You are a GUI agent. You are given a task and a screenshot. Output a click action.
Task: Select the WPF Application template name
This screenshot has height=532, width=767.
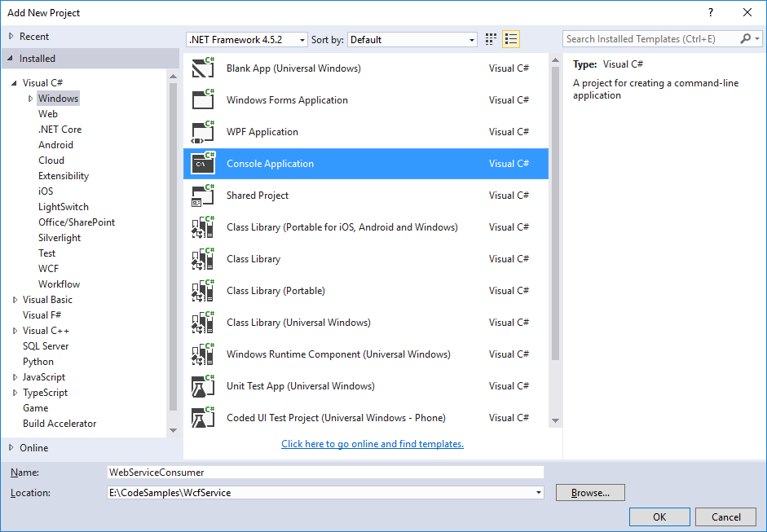[x=262, y=131]
